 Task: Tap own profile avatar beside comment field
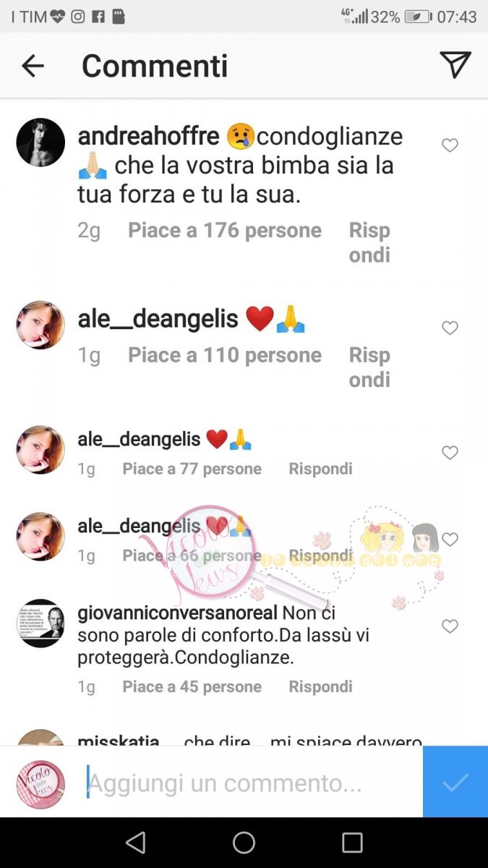40,785
